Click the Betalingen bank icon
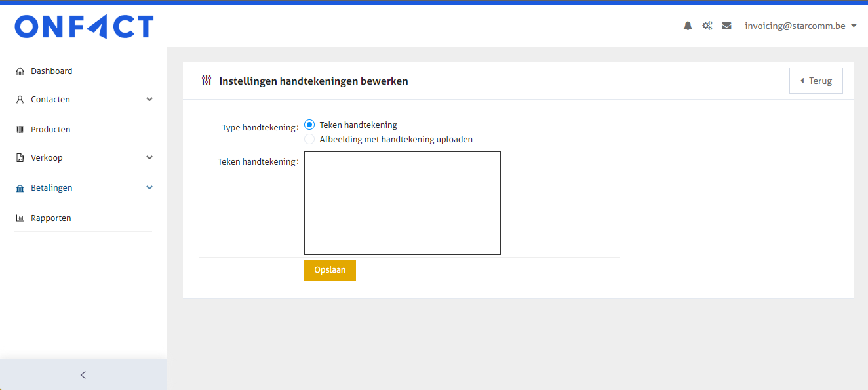 [20, 188]
